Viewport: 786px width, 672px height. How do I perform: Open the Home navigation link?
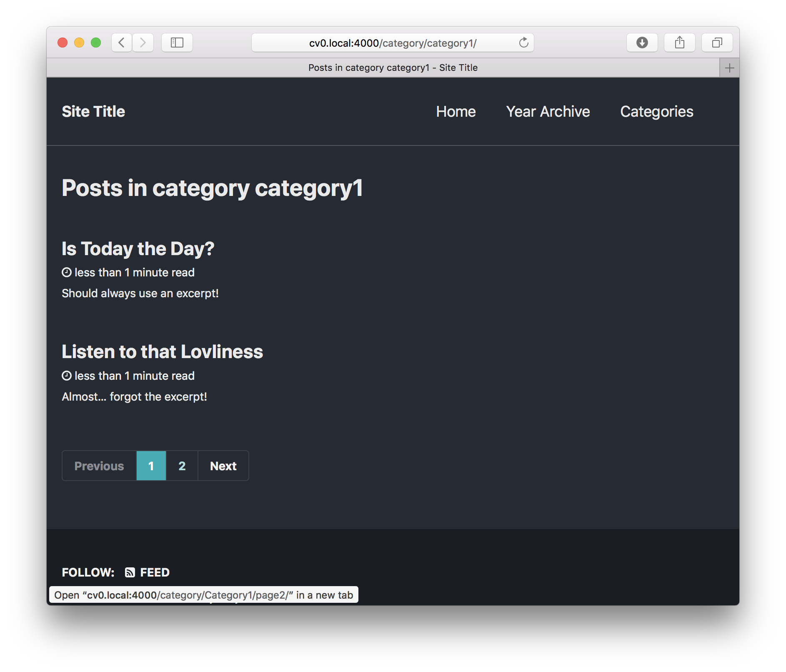click(456, 112)
